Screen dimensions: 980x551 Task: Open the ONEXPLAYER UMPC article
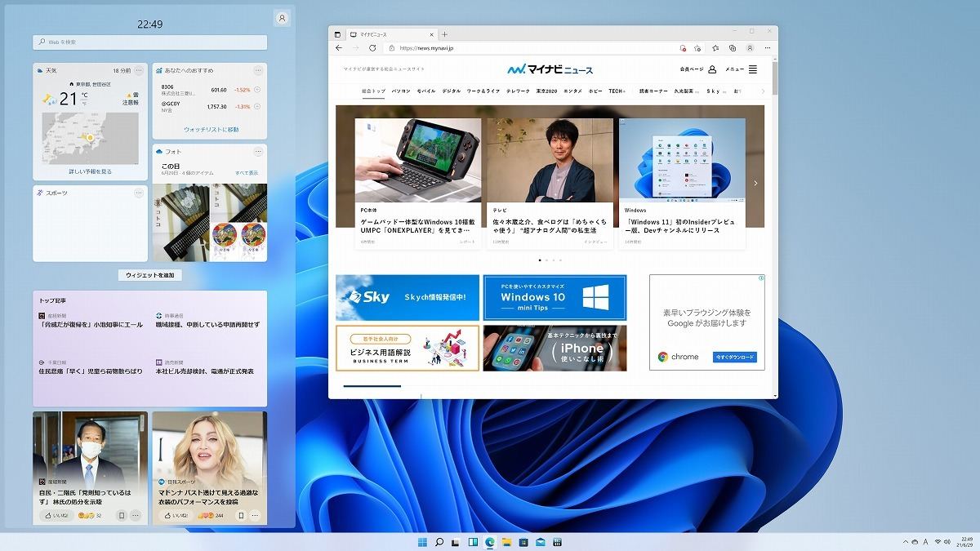[x=418, y=184]
